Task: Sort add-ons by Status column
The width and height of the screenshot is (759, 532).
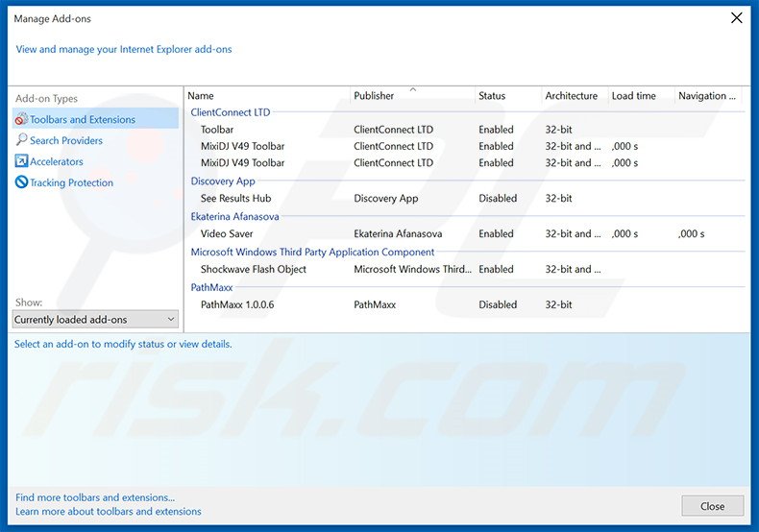Action: point(492,96)
